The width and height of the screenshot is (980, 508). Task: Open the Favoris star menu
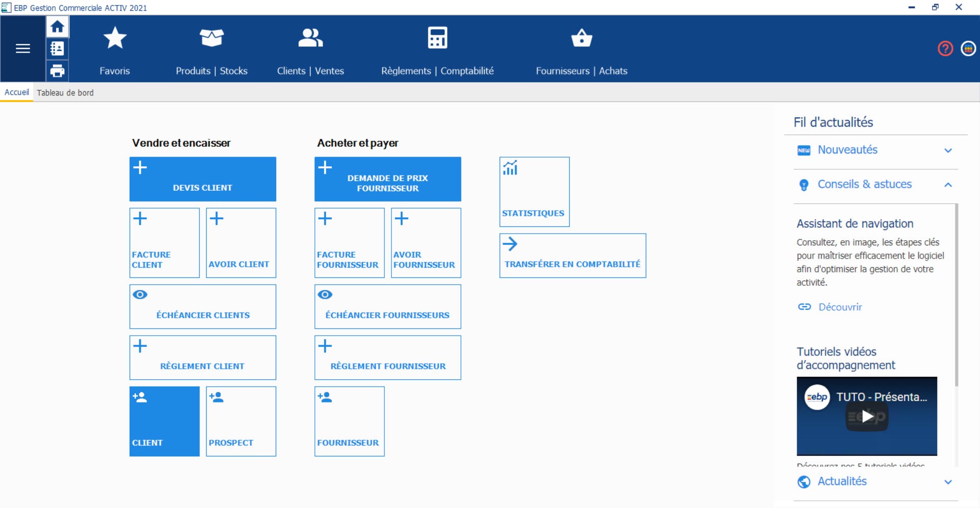(x=115, y=38)
